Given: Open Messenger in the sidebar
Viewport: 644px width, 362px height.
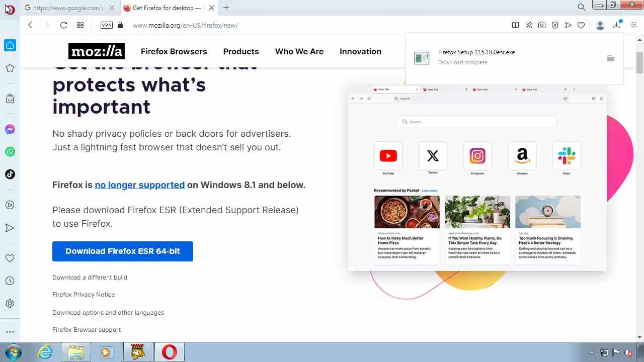Looking at the screenshot, I should click(x=10, y=129).
